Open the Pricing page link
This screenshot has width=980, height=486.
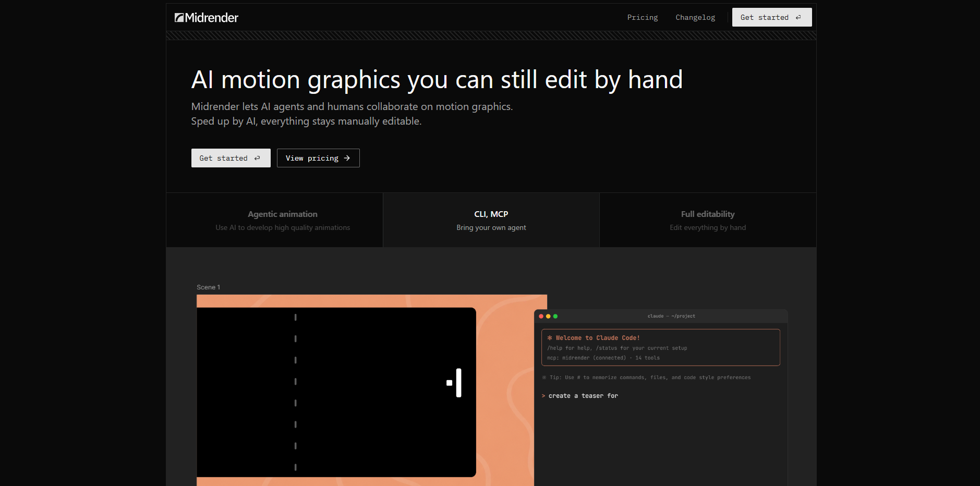click(643, 17)
